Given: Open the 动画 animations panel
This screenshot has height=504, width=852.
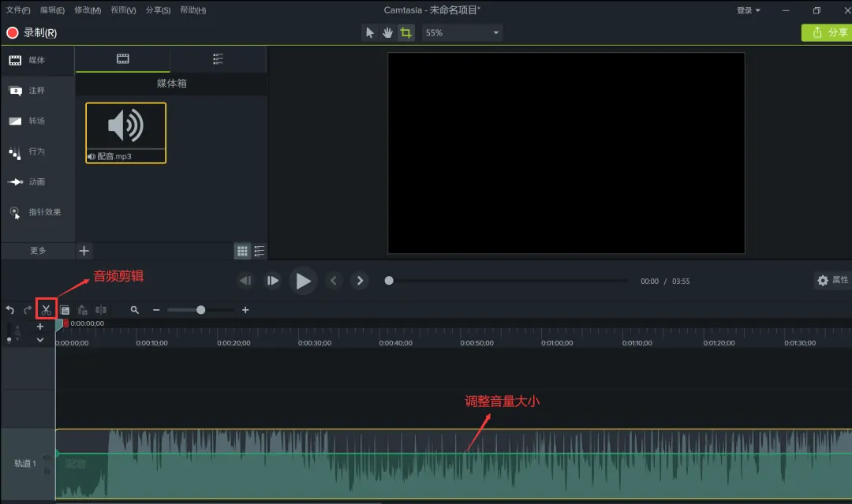Looking at the screenshot, I should point(38,182).
